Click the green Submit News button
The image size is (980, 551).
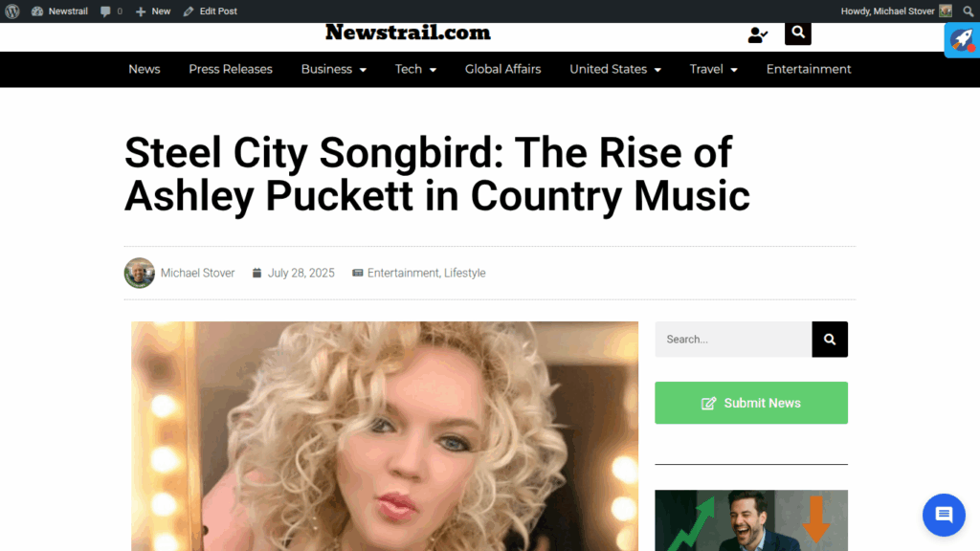[751, 403]
